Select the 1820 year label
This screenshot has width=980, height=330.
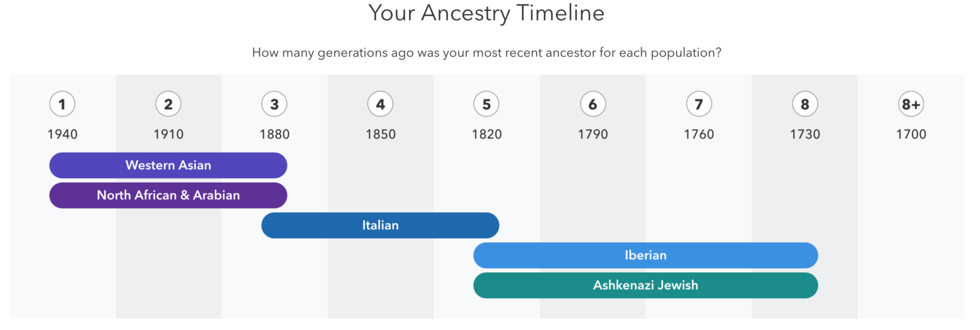click(x=486, y=134)
